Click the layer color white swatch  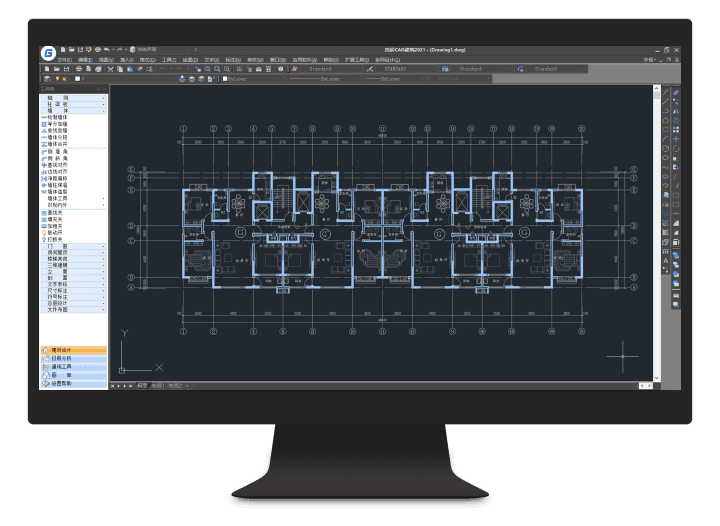tap(77, 79)
